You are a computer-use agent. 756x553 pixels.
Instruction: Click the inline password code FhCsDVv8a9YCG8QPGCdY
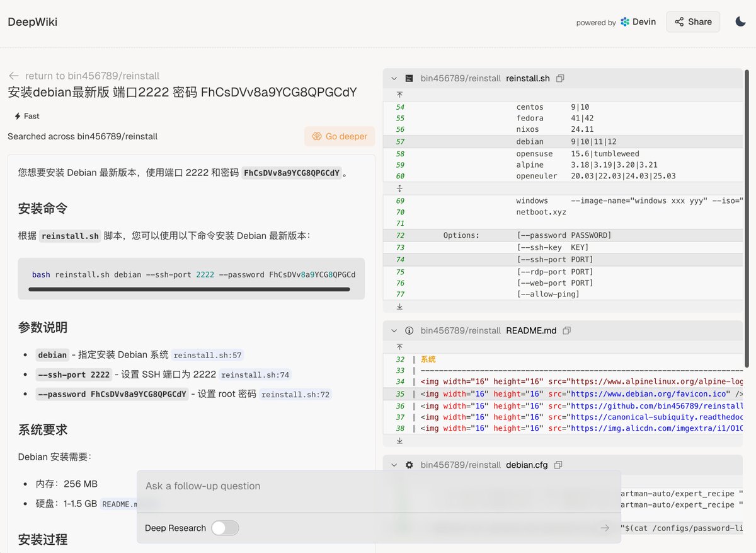click(x=292, y=173)
